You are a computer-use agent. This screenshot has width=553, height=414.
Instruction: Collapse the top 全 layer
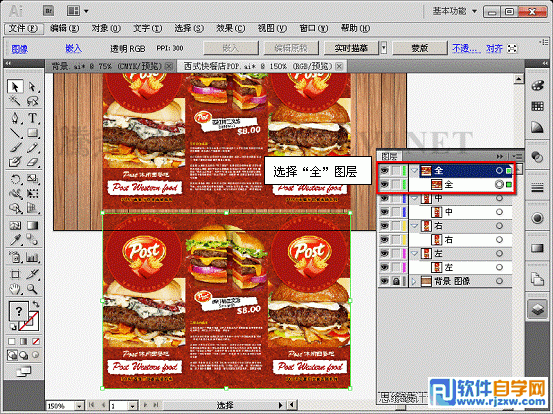pos(414,170)
